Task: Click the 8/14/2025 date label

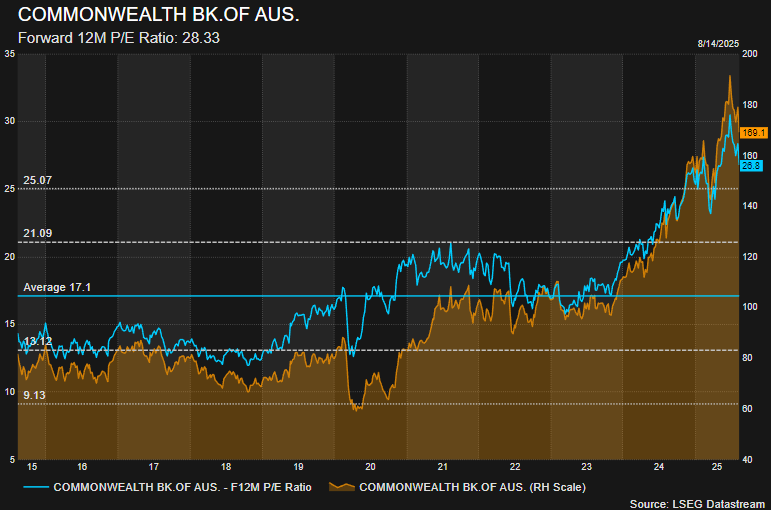Action: pos(719,43)
